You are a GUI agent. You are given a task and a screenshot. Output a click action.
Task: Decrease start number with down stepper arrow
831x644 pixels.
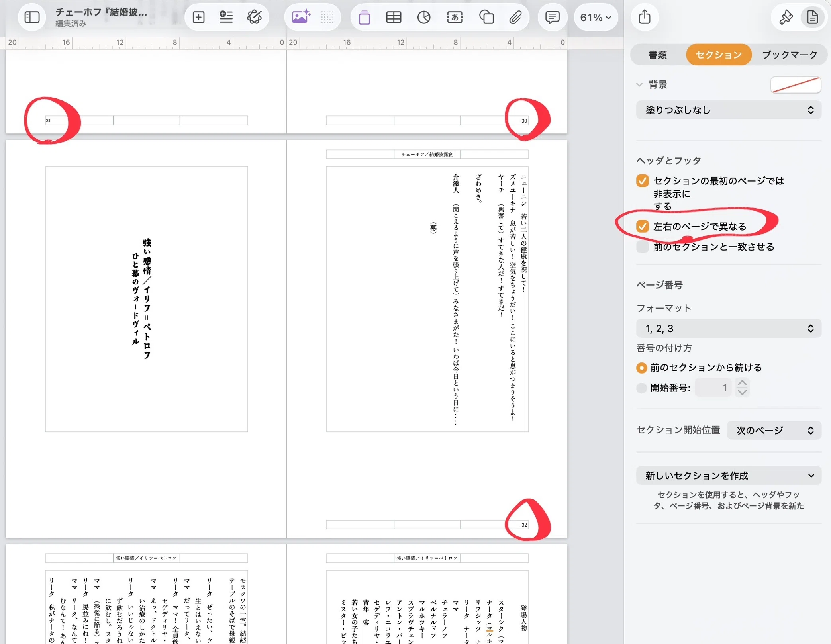pyautogui.click(x=742, y=392)
